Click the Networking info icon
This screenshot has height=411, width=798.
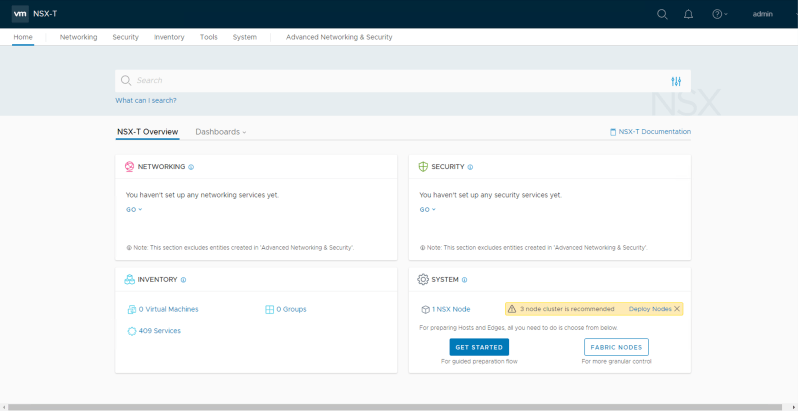(191, 167)
